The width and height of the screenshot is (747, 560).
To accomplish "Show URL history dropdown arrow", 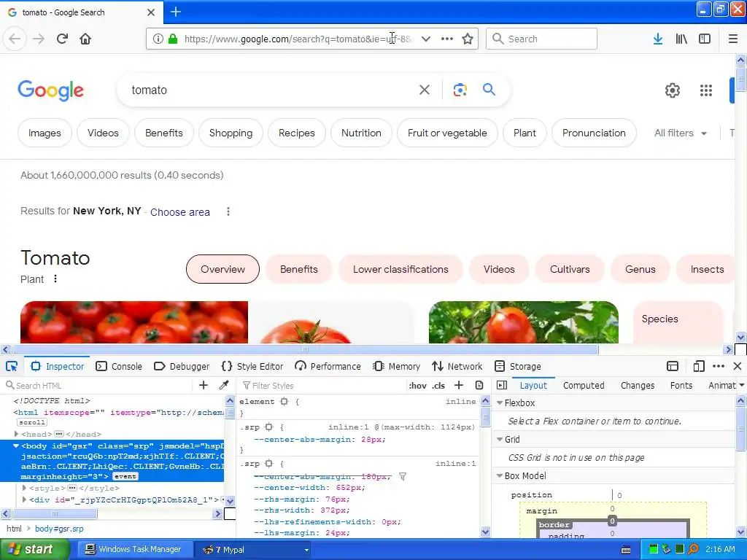I will [x=426, y=39].
